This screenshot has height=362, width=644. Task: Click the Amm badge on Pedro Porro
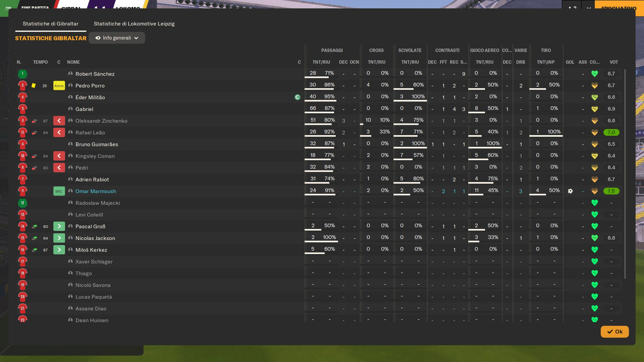[x=59, y=85]
